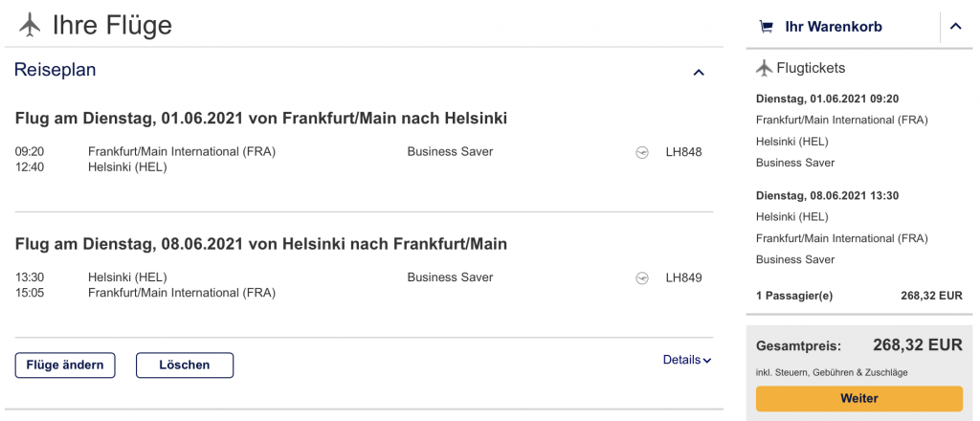Click the return flight heading from Helsinki
Viewport: 980px width, 421px height.
pyautogui.click(x=261, y=244)
